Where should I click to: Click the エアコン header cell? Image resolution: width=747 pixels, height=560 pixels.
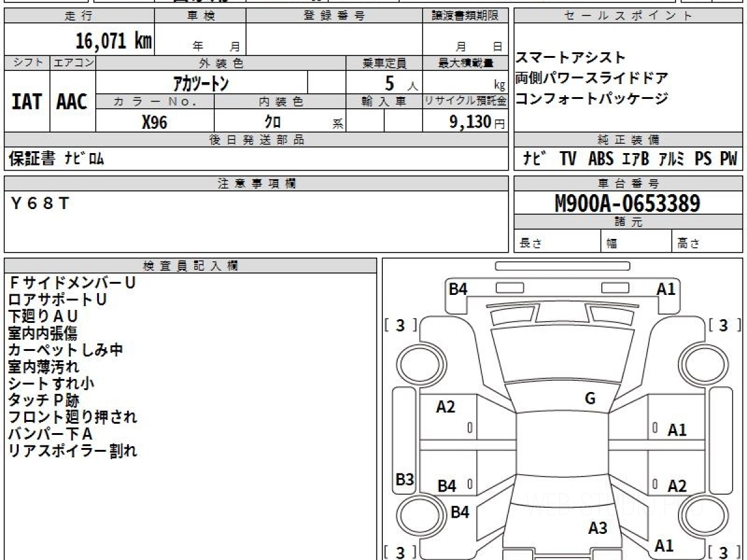click(73, 63)
